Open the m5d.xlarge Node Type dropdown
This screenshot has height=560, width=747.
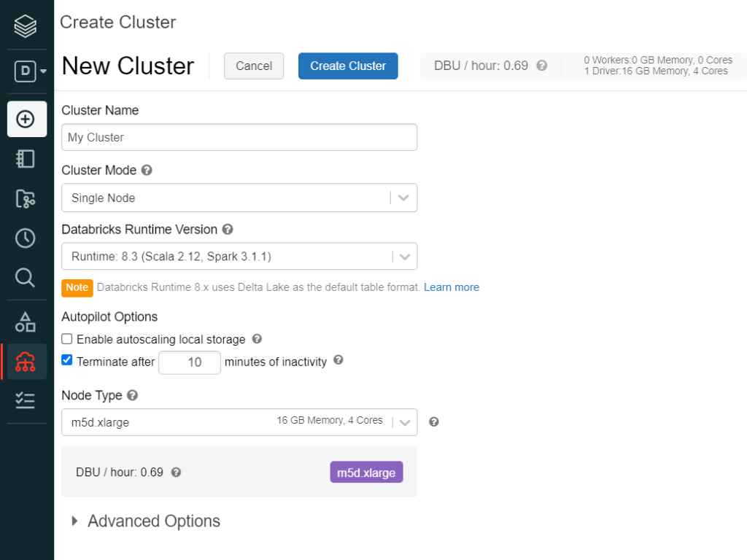pos(239,422)
